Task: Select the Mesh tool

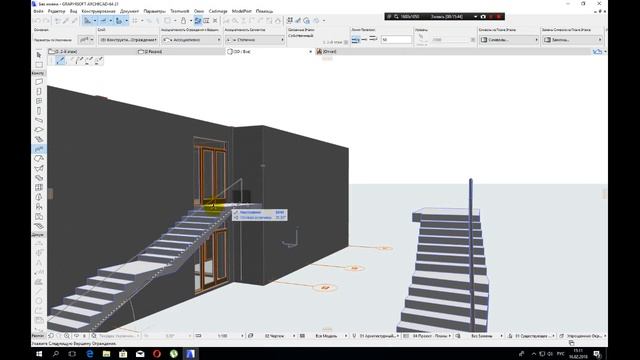Action: point(39,226)
